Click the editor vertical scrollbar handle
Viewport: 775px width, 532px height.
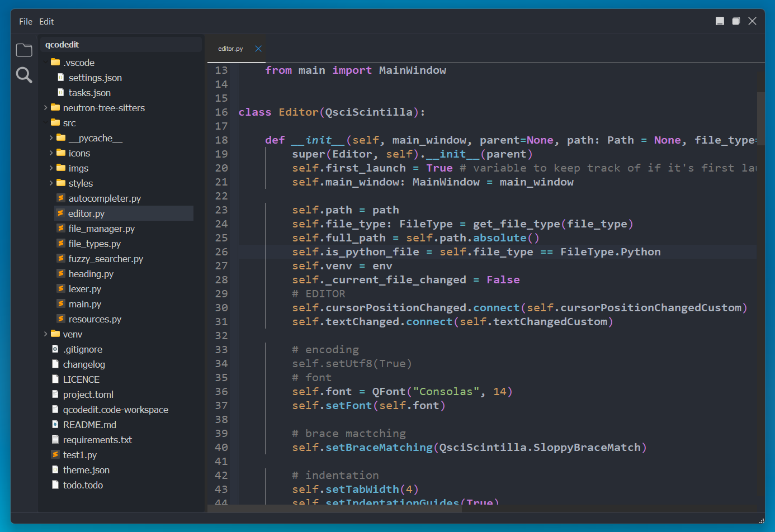tap(760, 118)
